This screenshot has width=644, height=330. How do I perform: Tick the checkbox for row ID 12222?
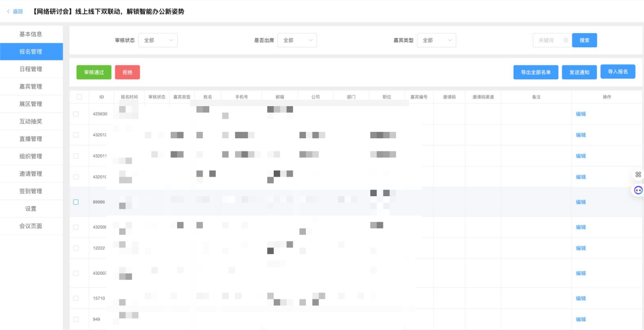tap(76, 249)
